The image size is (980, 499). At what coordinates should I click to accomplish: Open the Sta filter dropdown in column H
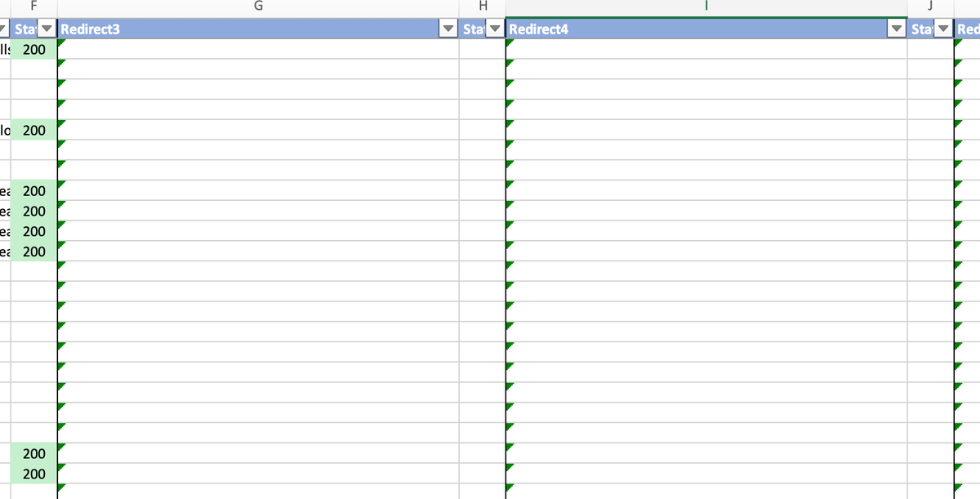pos(495,29)
